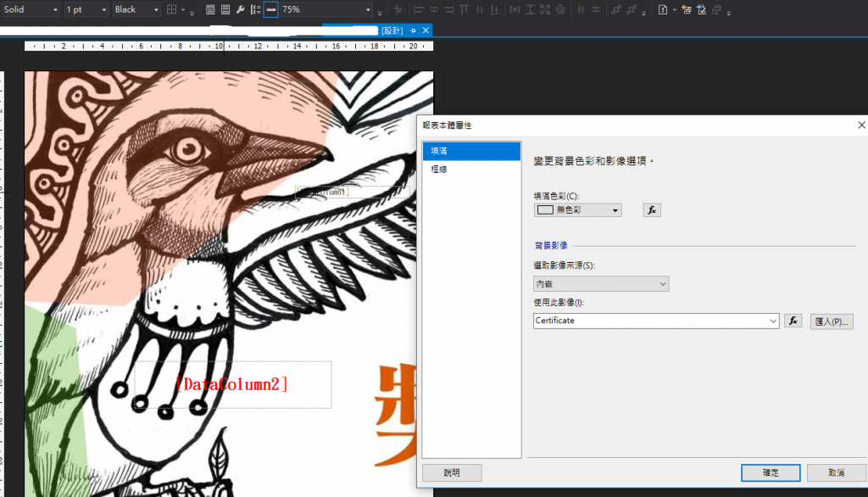Open overflow options at the right end of the top toolbar
The width and height of the screenshot is (868, 497).
(x=728, y=12)
